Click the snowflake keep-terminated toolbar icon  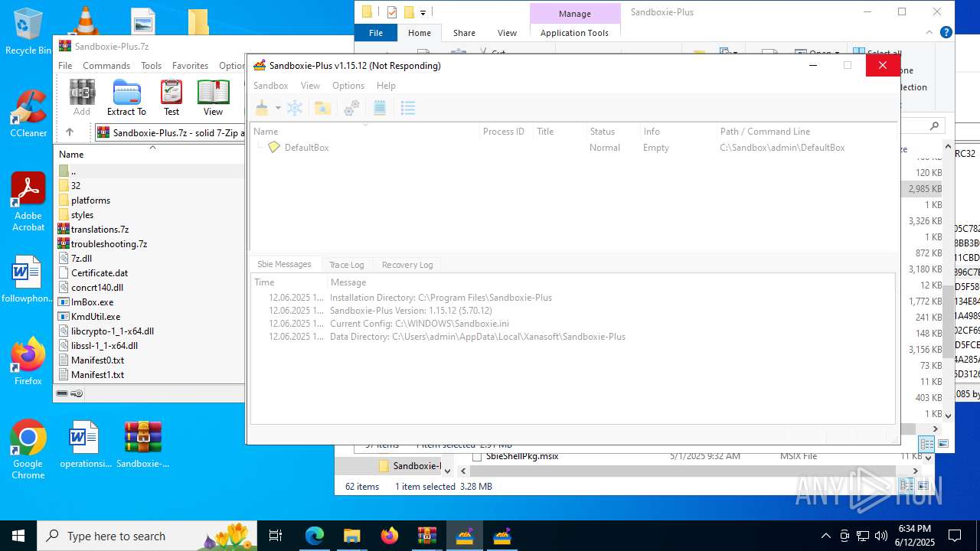point(295,108)
